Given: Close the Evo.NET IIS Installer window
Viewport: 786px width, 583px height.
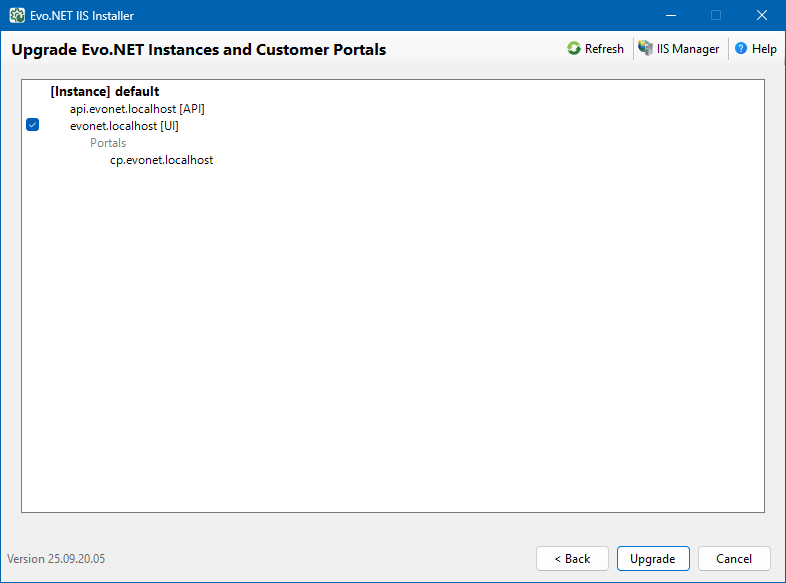Looking at the screenshot, I should (x=762, y=15).
